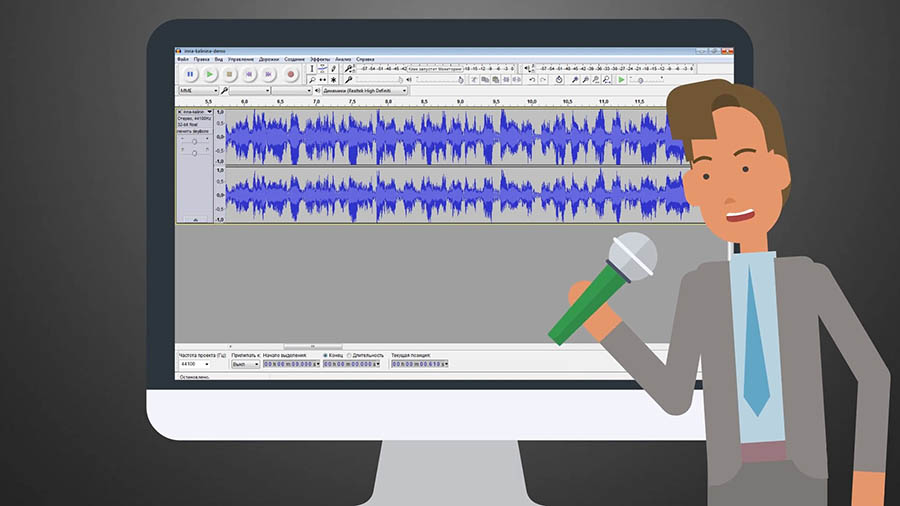Select the 'Конец' radio button
The width and height of the screenshot is (900, 506).
[x=326, y=355]
